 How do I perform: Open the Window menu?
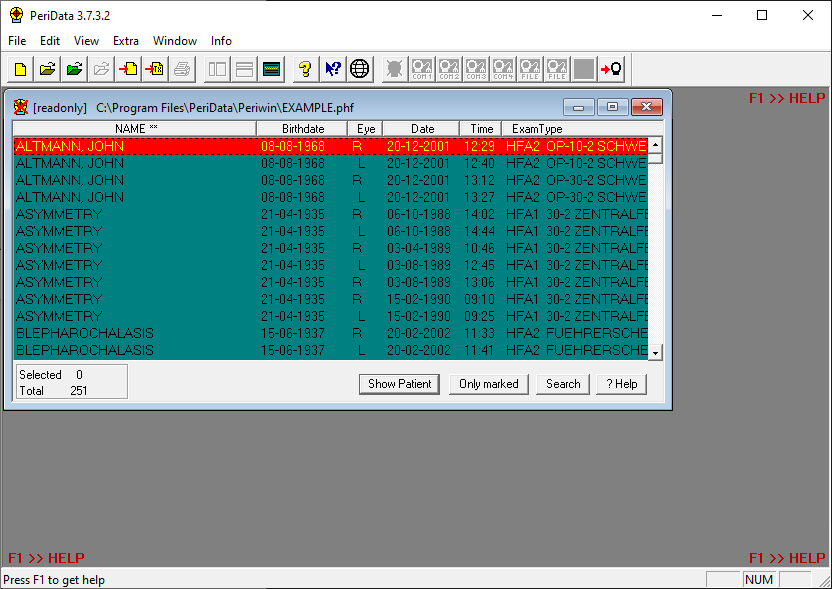tap(175, 41)
